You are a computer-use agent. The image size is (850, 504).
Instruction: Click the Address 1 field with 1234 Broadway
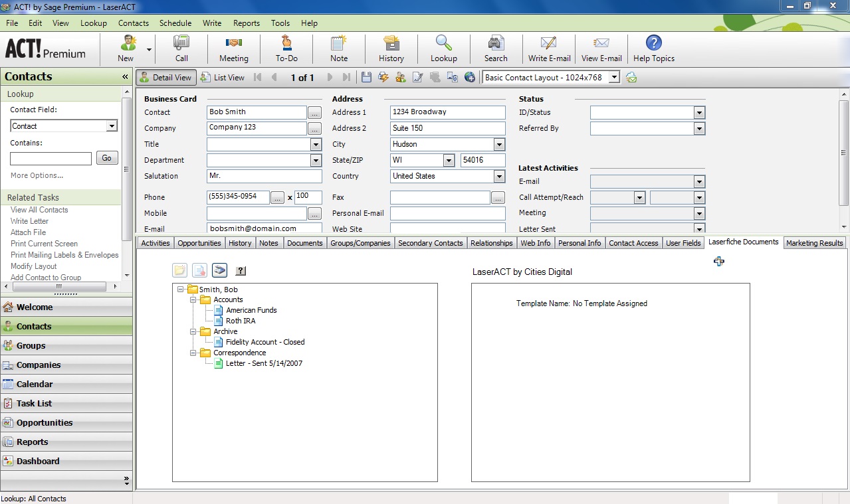[448, 112]
